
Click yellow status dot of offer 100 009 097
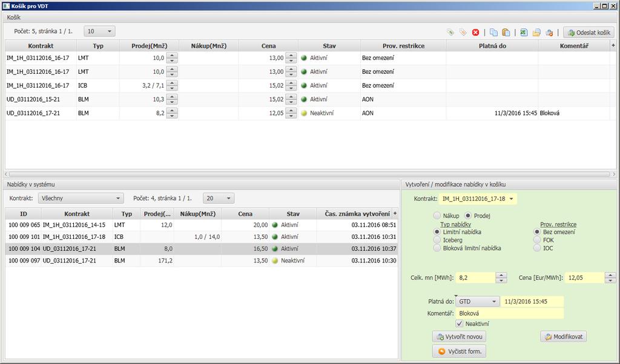(275, 261)
